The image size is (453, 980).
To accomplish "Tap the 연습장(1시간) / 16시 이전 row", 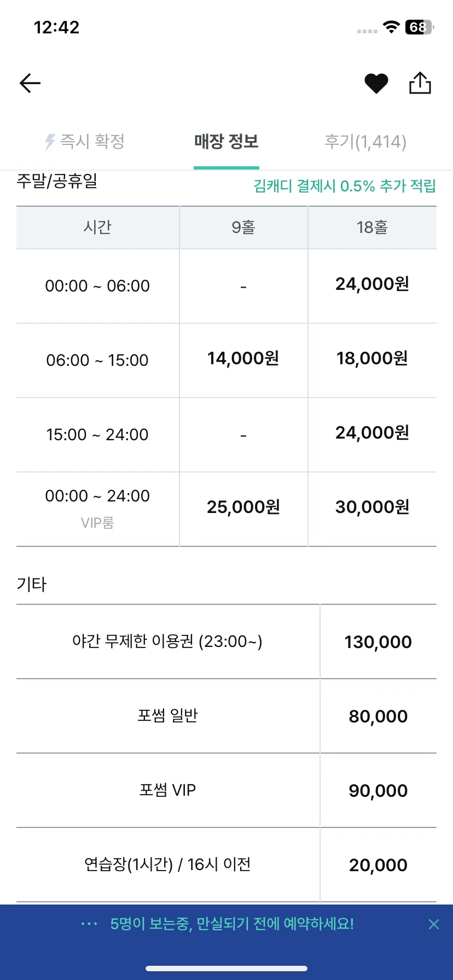I will point(226,865).
